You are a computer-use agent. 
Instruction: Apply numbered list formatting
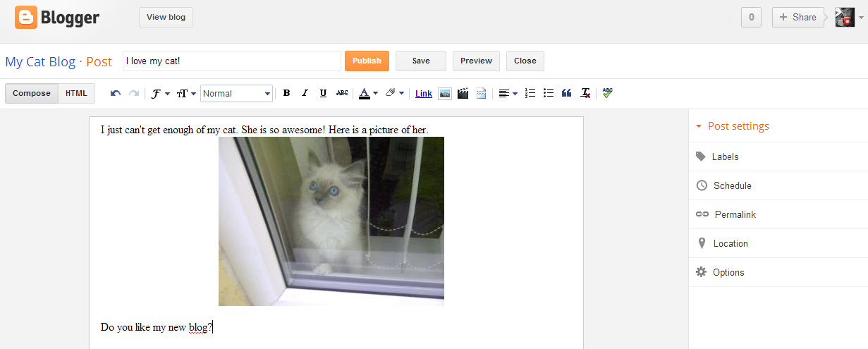(x=531, y=94)
